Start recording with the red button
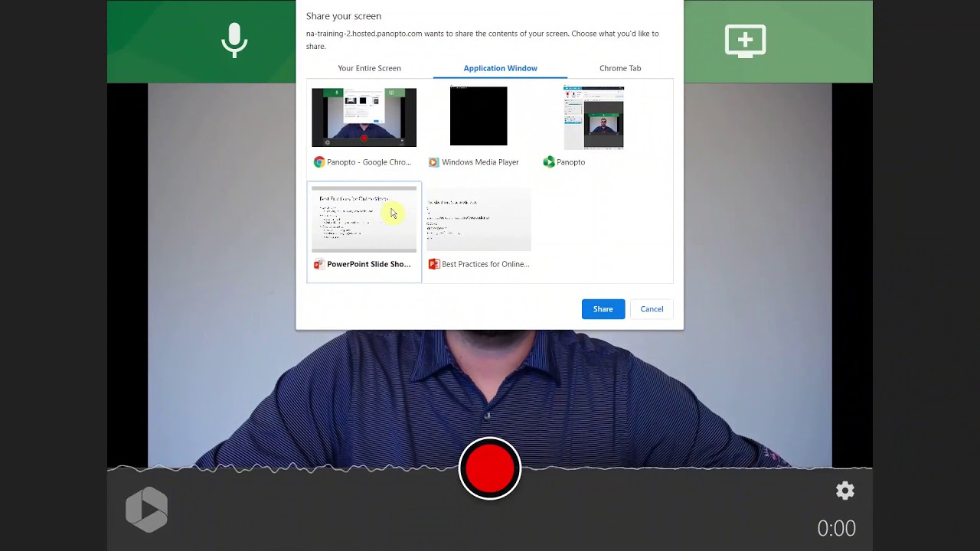The image size is (980, 551). pyautogui.click(x=490, y=468)
